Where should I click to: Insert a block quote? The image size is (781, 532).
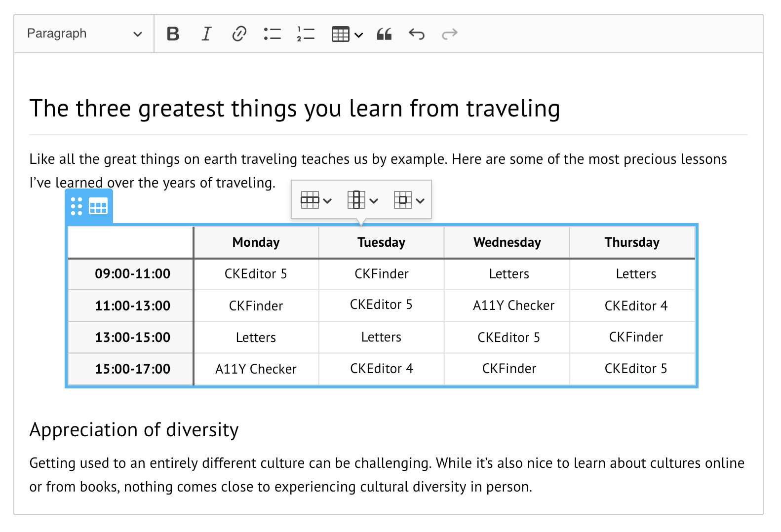click(384, 34)
